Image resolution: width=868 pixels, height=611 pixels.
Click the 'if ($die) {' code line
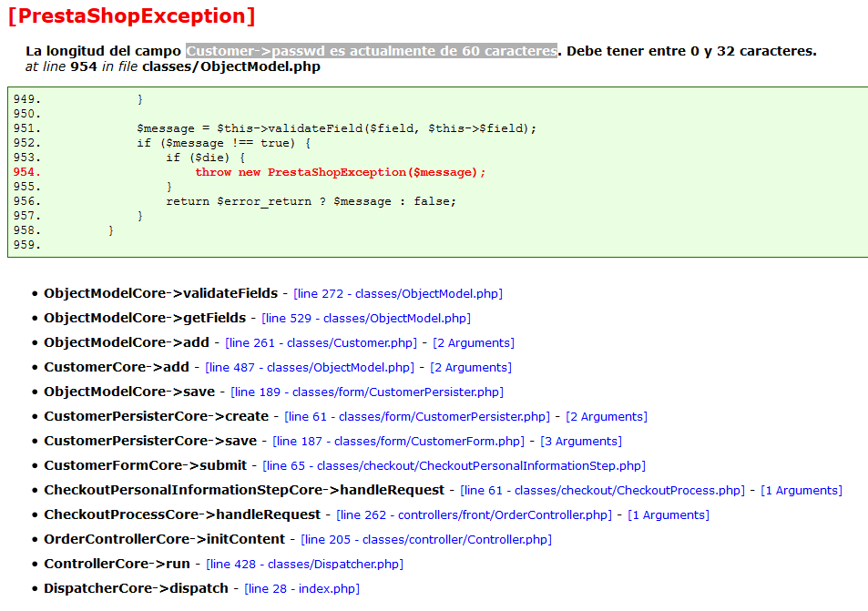pyautogui.click(x=206, y=158)
